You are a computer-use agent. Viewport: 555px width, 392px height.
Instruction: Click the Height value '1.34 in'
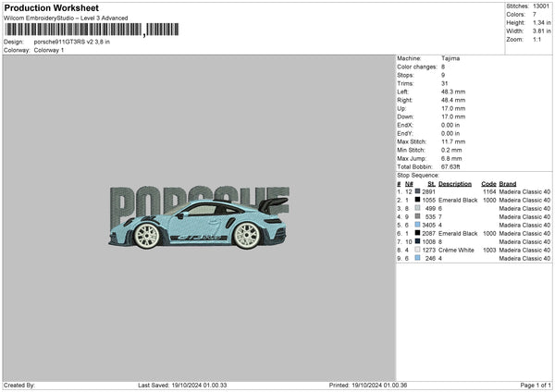[x=542, y=22]
